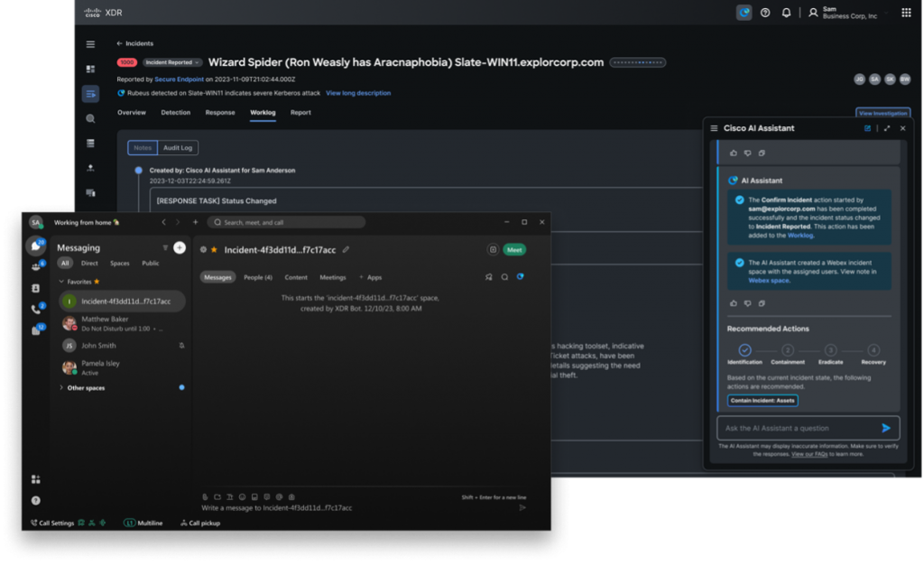Click the Contain Incident: Assets button
The height and width of the screenshot is (566, 924).
[x=762, y=401]
